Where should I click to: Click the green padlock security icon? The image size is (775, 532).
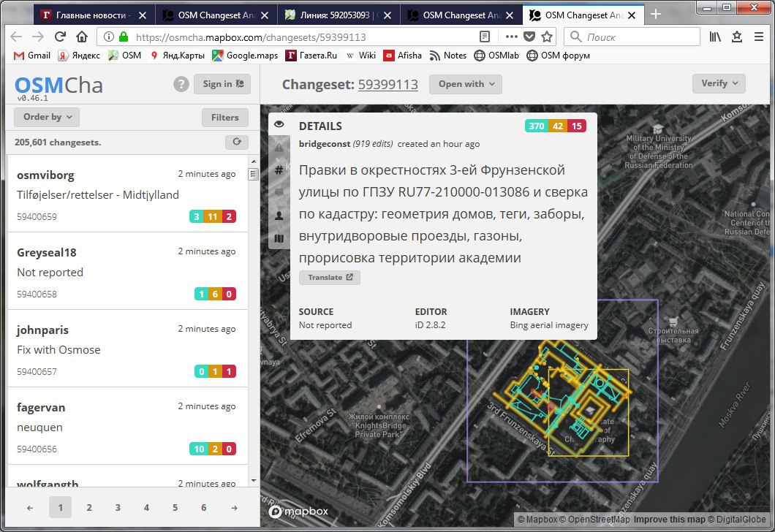pyautogui.click(x=124, y=37)
